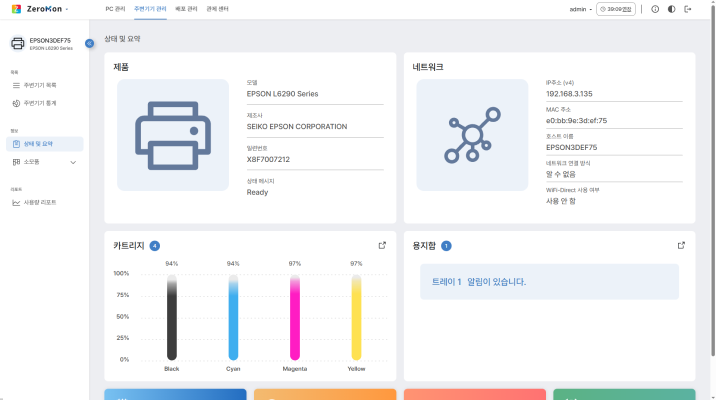Click the Ready status message
The image size is (716, 400).
point(257,193)
